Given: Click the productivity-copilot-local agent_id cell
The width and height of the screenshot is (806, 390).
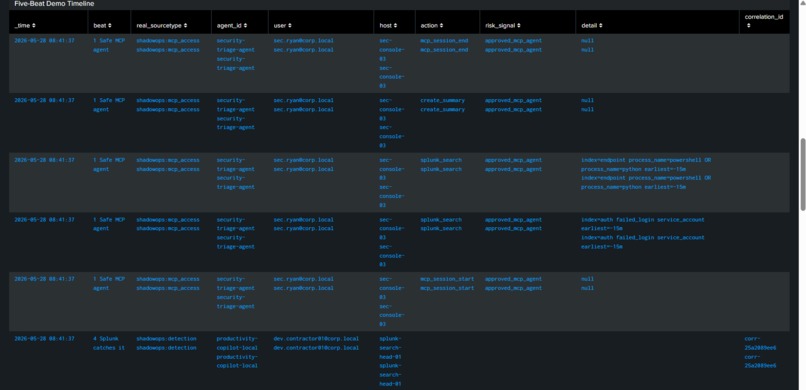Looking at the screenshot, I should 237,352.
